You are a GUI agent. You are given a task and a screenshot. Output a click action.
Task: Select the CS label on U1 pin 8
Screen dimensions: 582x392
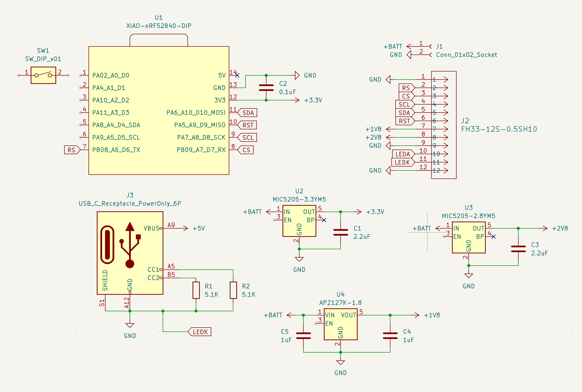pyautogui.click(x=245, y=150)
